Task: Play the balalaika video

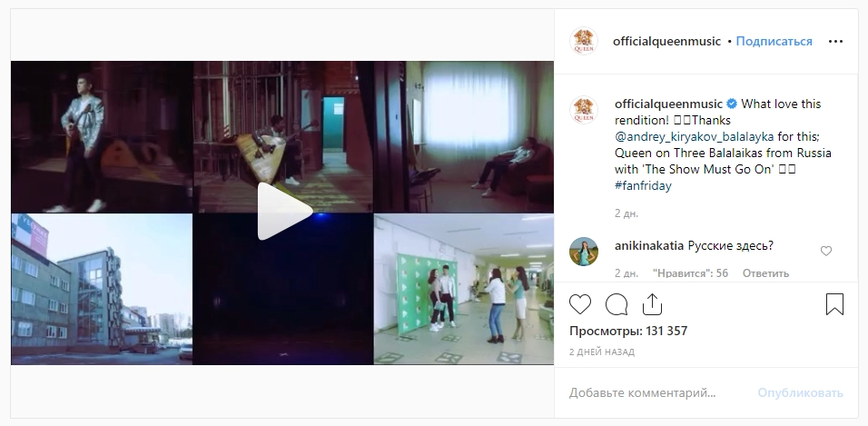Action: click(284, 211)
